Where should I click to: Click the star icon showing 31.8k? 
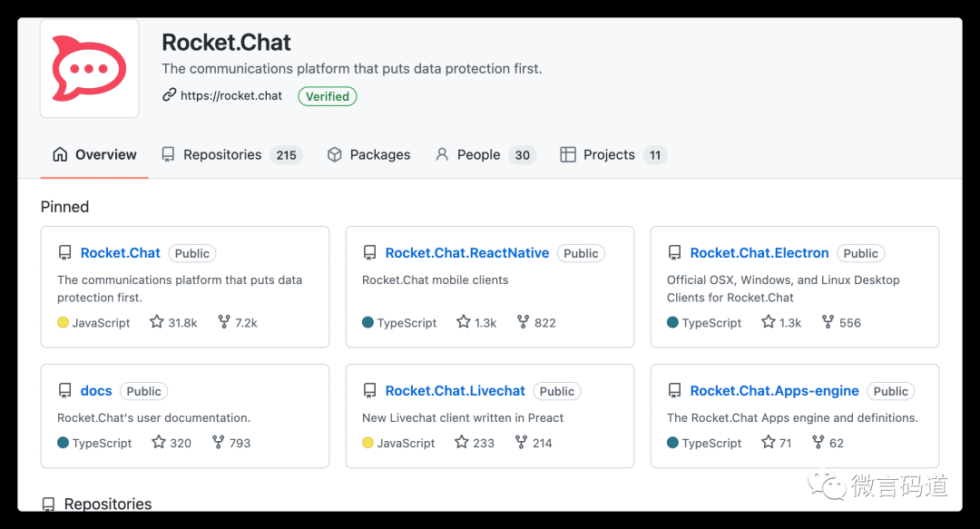[x=156, y=322]
